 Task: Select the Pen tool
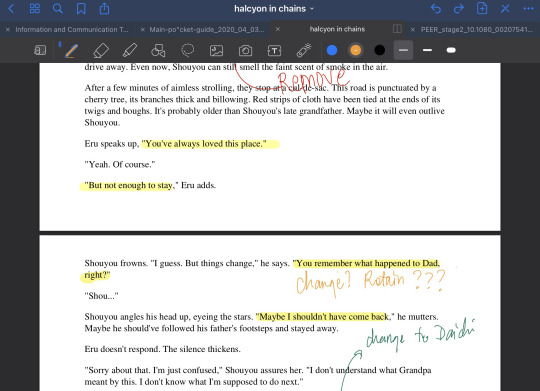(71, 51)
